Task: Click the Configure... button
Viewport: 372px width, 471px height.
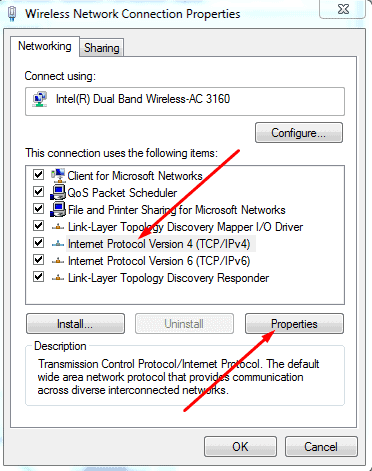Action: pyautogui.click(x=299, y=133)
